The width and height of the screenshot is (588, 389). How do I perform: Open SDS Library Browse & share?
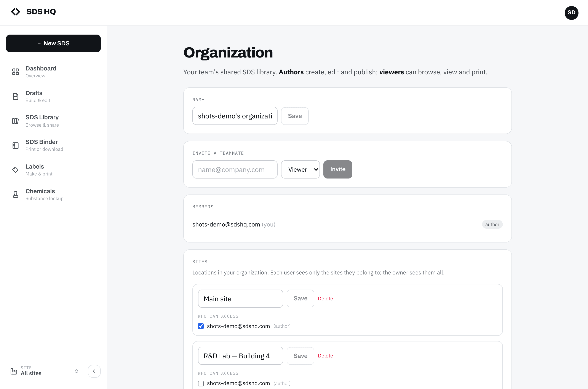(x=53, y=121)
